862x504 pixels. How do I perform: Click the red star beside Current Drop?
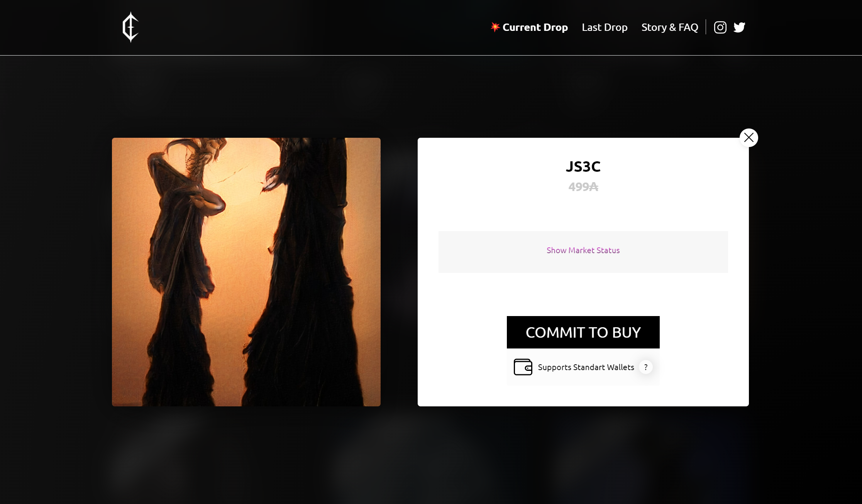[495, 27]
